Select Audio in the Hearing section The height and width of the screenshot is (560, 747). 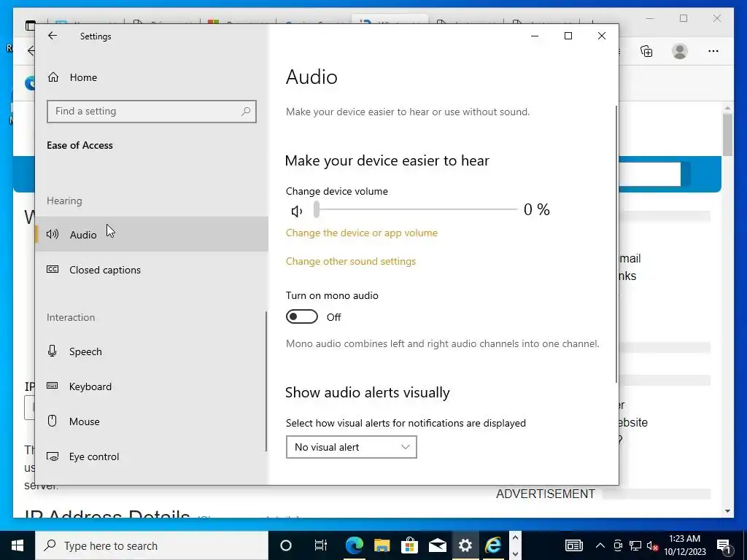tap(152, 234)
